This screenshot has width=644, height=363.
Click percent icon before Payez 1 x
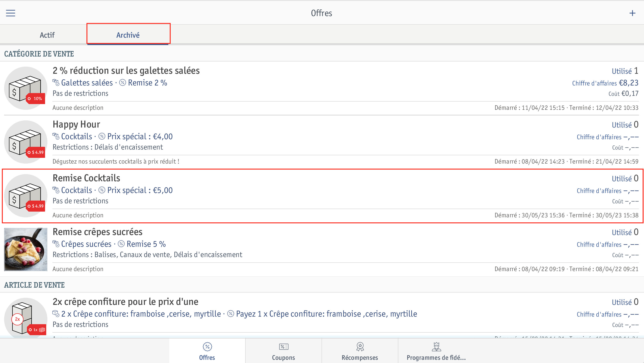(x=231, y=314)
